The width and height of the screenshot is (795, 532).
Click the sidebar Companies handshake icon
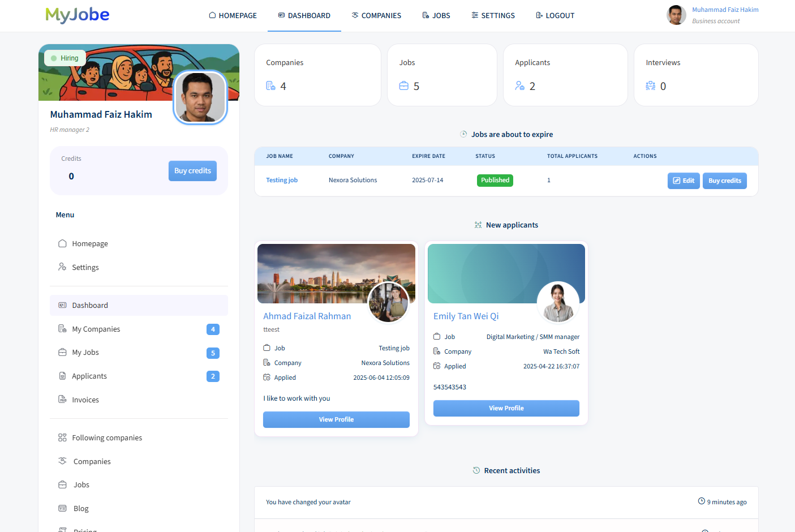[x=62, y=461]
